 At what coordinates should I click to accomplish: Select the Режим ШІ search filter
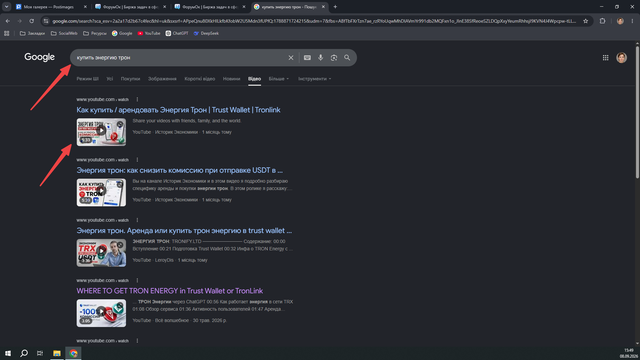pyautogui.click(x=87, y=79)
